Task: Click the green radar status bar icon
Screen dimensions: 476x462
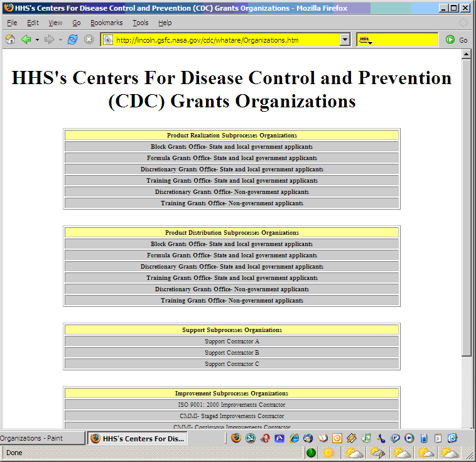Action: pos(311,453)
